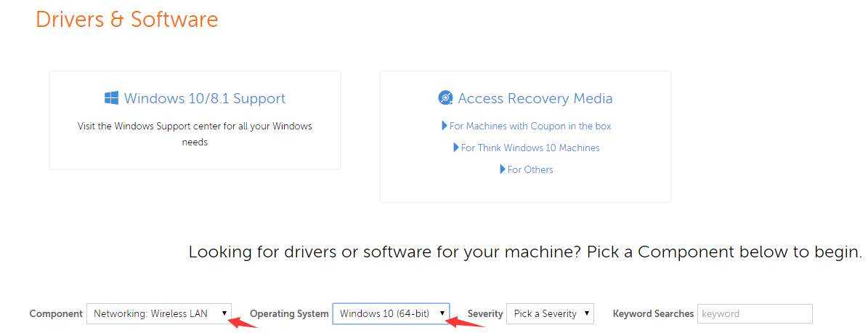Click the Severity label
Screen dimensions: 868x333
[x=485, y=313]
